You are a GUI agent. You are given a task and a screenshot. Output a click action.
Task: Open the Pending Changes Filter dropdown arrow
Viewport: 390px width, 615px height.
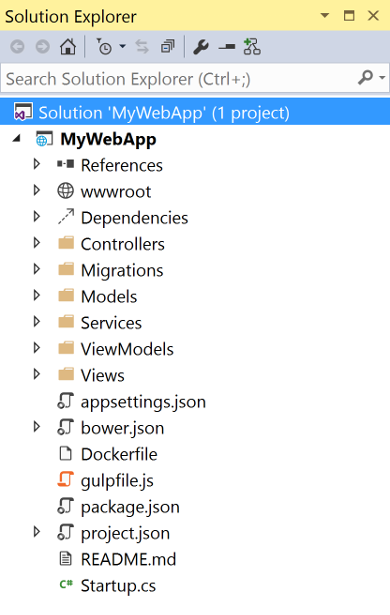pyautogui.click(x=122, y=46)
